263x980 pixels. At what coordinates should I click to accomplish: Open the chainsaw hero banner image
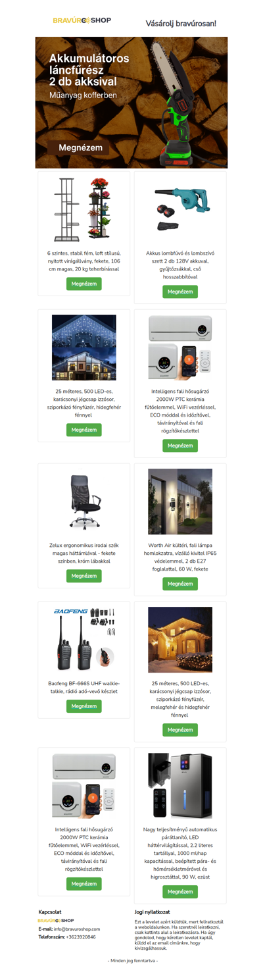[x=131, y=102]
